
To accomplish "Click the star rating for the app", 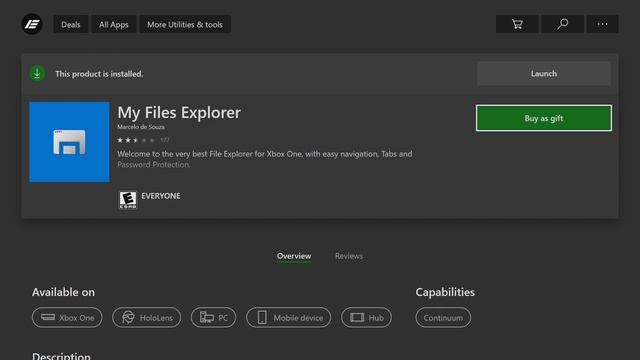I will (x=136, y=140).
